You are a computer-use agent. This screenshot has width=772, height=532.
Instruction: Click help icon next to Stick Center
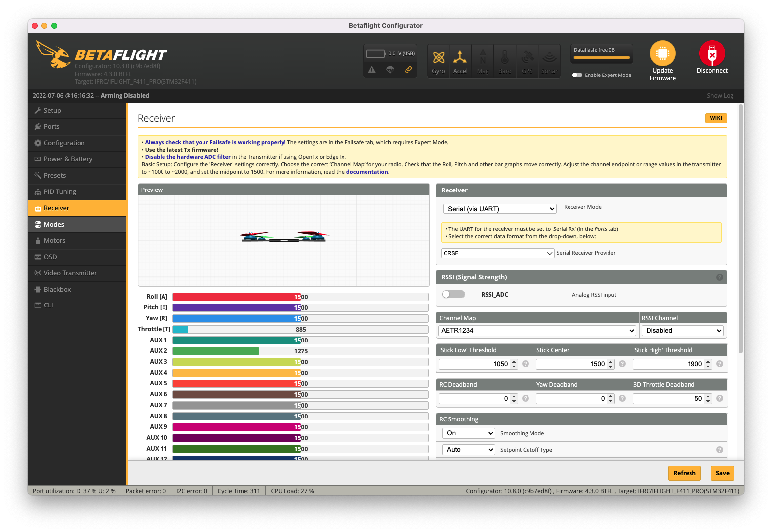(622, 364)
